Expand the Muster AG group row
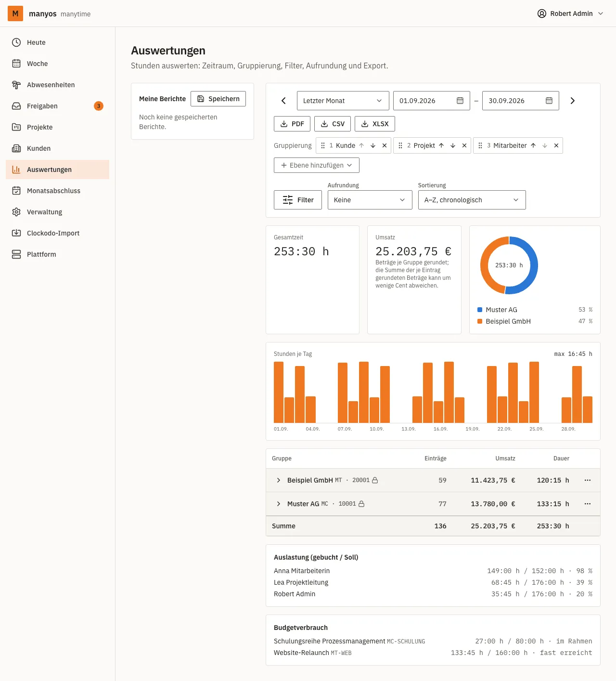Image resolution: width=616 pixels, height=681 pixels. [279, 504]
